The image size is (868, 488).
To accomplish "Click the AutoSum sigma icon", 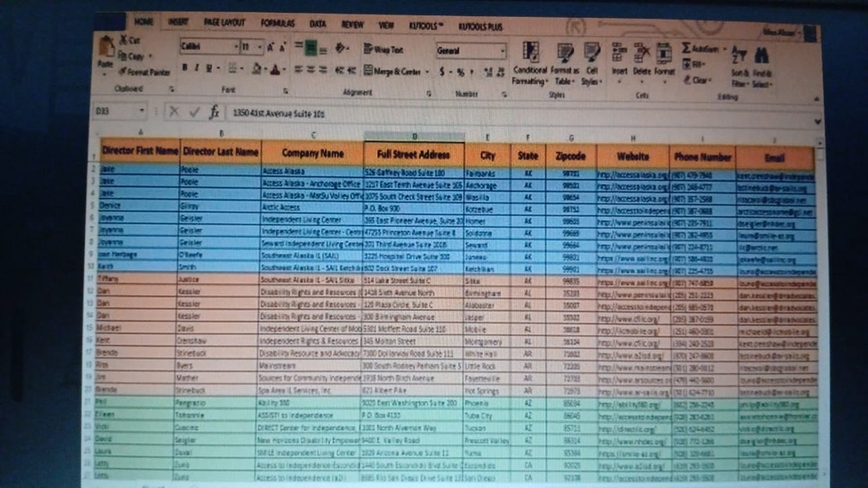I will 686,48.
